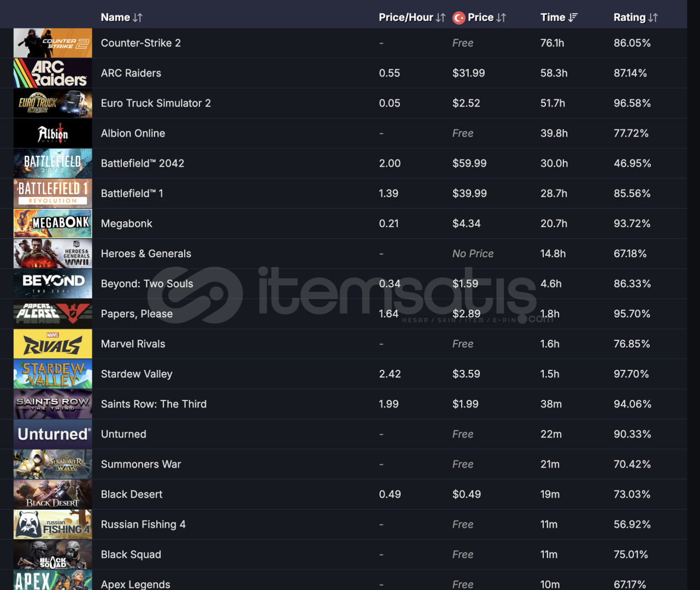
Task: Select the Counter-Strike 2 game name
Action: tap(141, 43)
